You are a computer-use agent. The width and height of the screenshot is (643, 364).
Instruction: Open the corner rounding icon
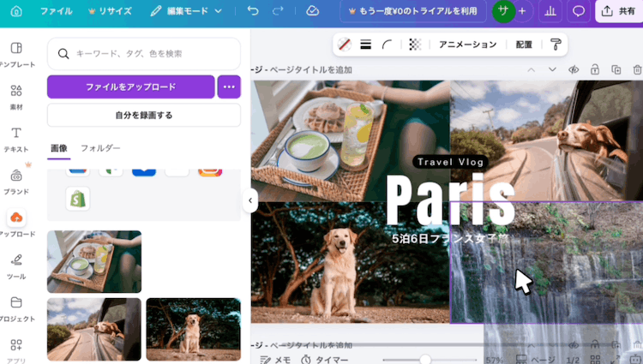click(x=388, y=45)
